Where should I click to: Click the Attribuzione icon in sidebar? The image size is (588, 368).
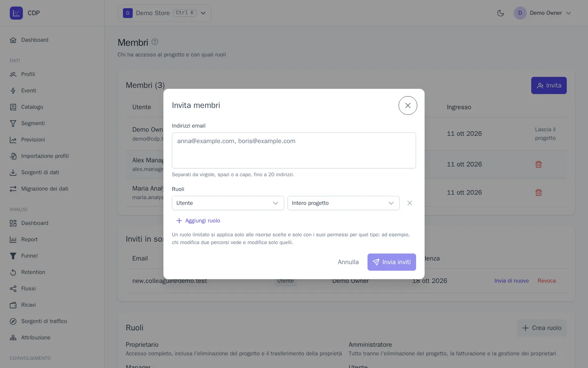point(13,338)
